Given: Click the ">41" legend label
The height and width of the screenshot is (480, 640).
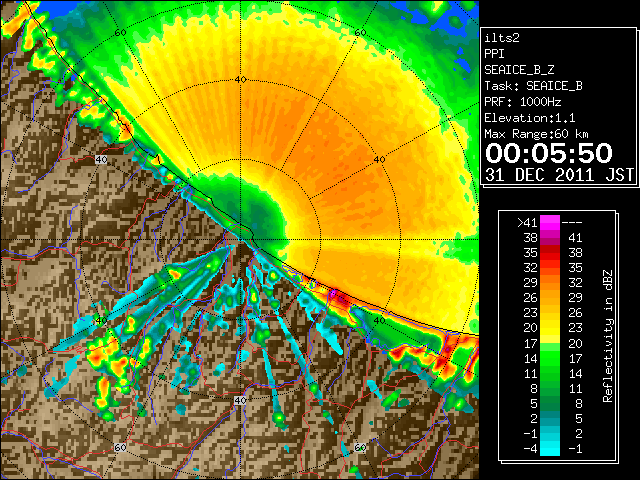Looking at the screenshot, I should tap(527, 223).
